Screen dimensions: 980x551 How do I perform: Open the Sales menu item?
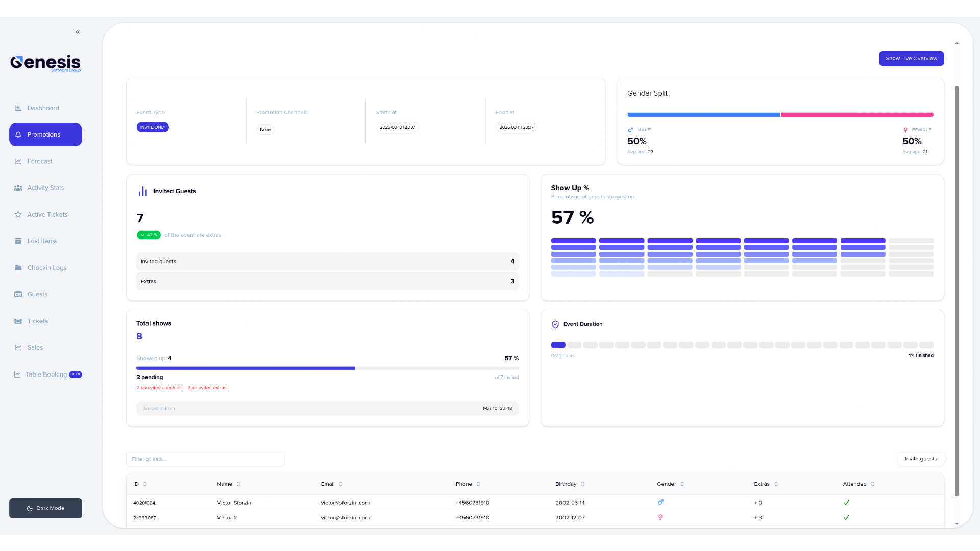pos(35,348)
